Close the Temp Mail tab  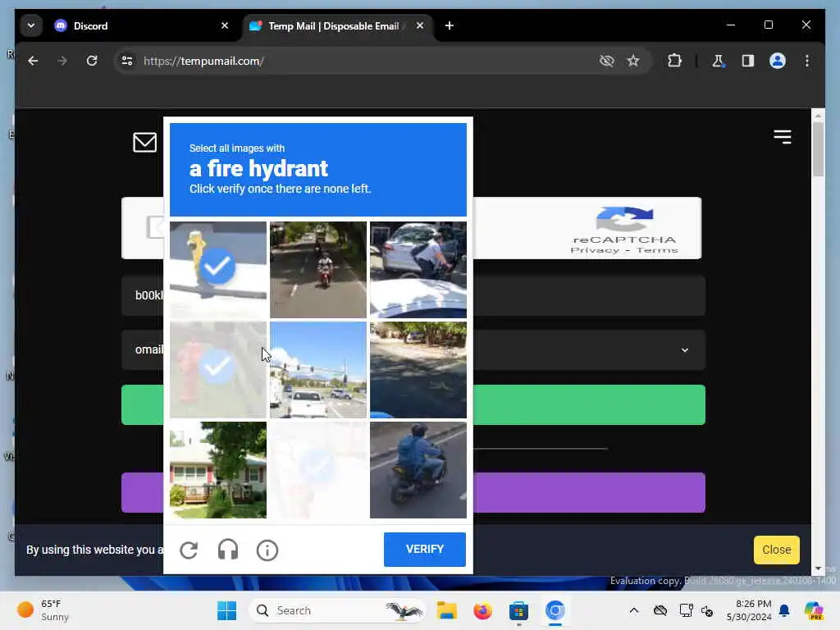pos(420,25)
